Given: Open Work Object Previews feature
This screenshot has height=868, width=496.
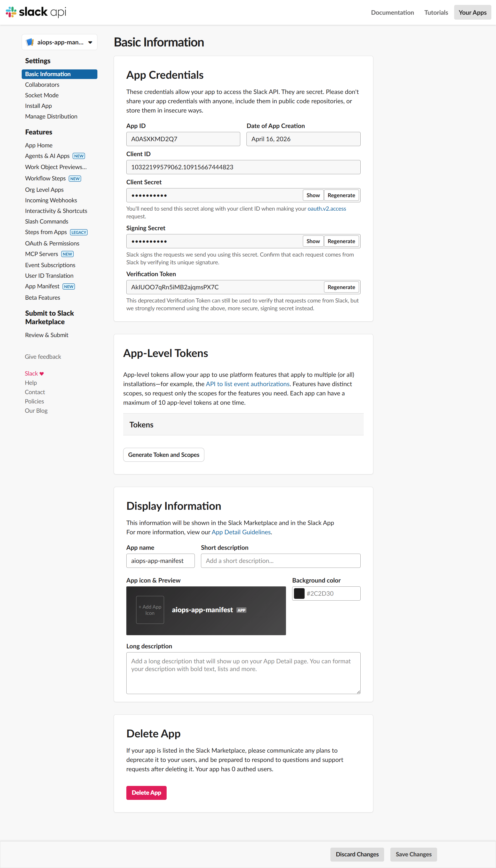Looking at the screenshot, I should tap(56, 167).
